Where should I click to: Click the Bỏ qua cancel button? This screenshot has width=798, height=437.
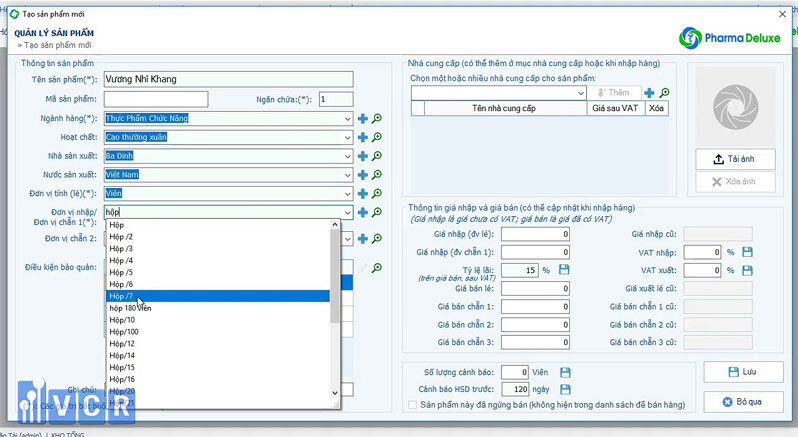pos(743,402)
